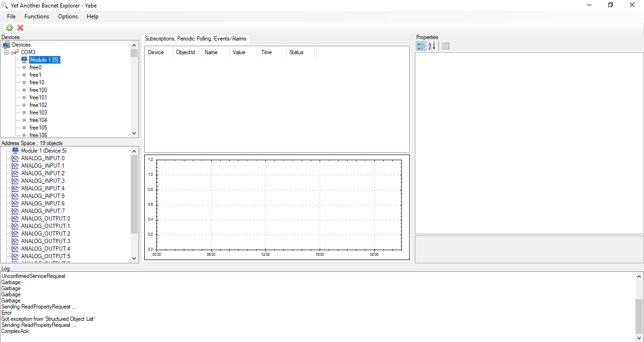
Task: Open the Help menu
Action: coord(92,16)
